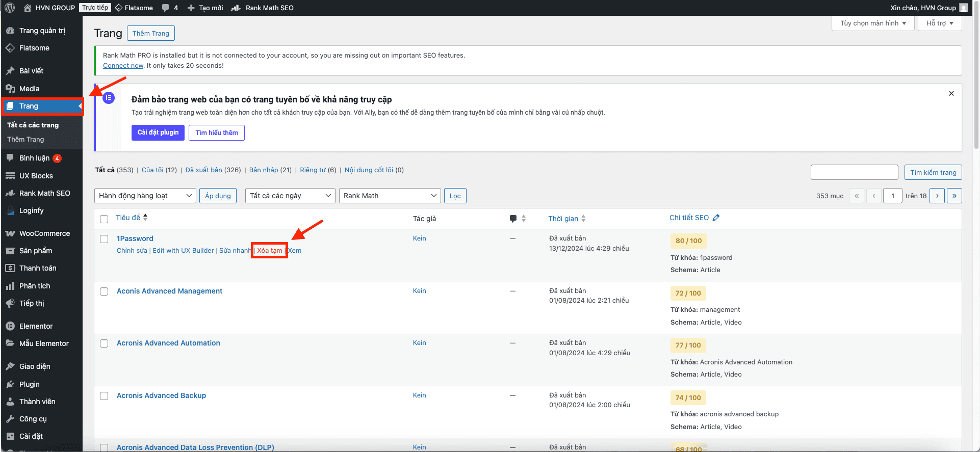Click the Tìm hiểu thêm button
This screenshot has height=452, width=980.
point(217,132)
